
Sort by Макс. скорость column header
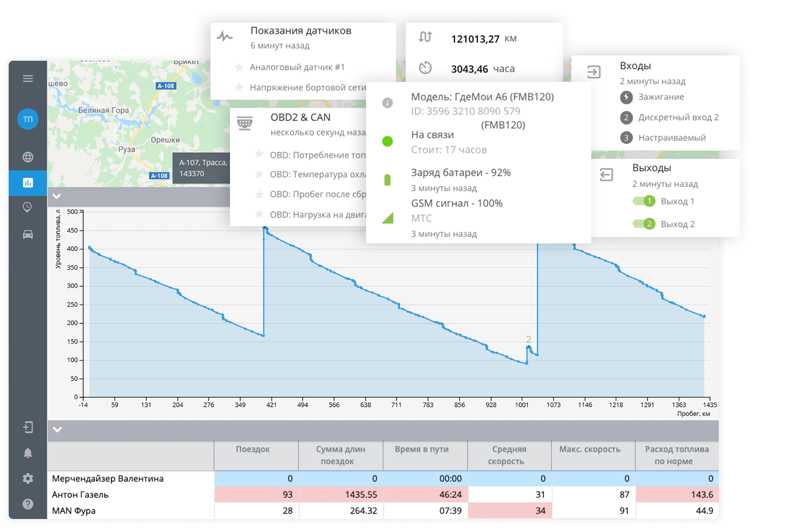(590, 450)
